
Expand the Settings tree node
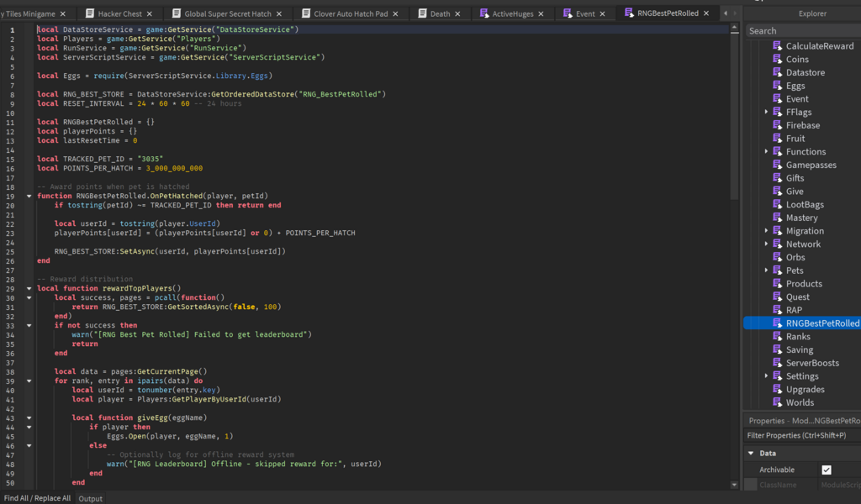pyautogui.click(x=766, y=376)
